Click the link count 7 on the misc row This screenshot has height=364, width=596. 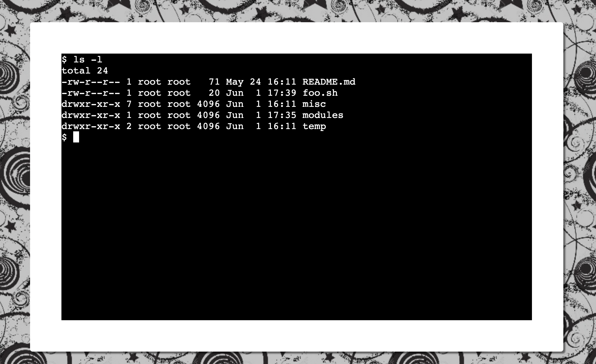[129, 104]
